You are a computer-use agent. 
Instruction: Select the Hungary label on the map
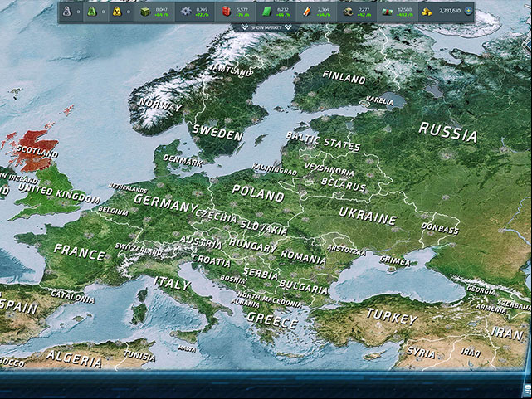click(x=252, y=246)
